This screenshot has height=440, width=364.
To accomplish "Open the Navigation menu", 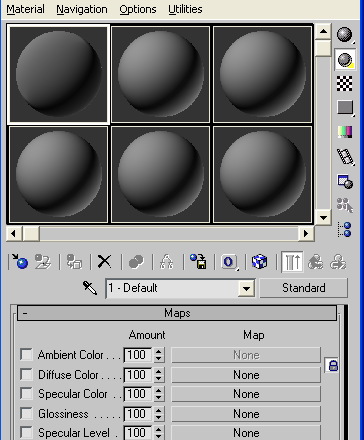I will tap(82, 9).
